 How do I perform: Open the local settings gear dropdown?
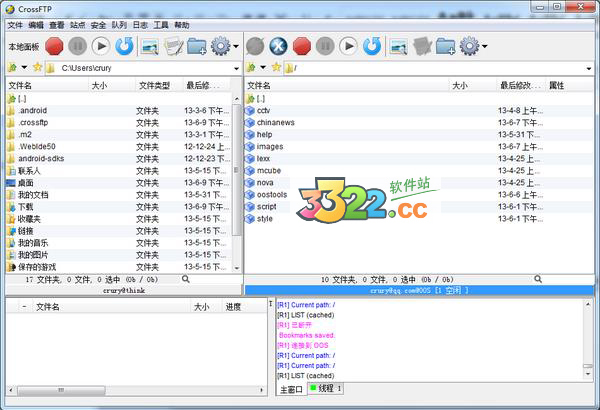(x=223, y=46)
